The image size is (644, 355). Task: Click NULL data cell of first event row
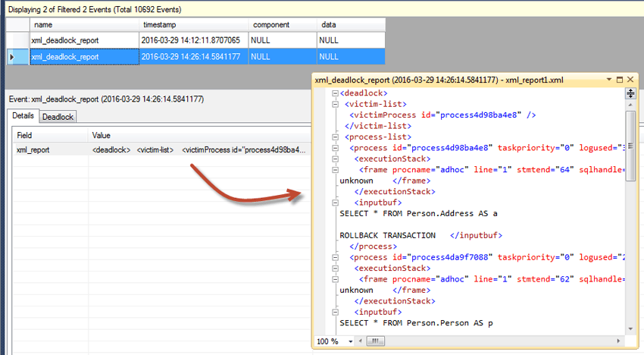(x=351, y=40)
